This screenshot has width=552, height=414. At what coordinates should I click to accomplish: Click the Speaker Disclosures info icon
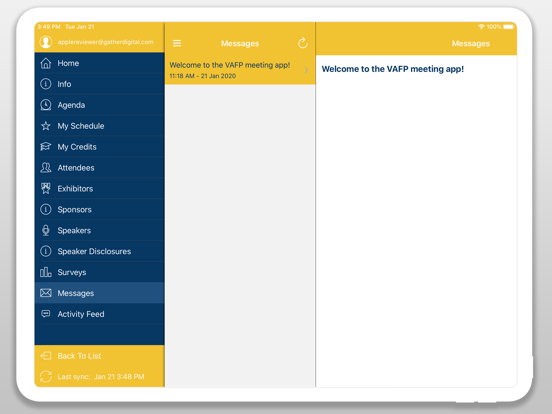[x=46, y=251]
